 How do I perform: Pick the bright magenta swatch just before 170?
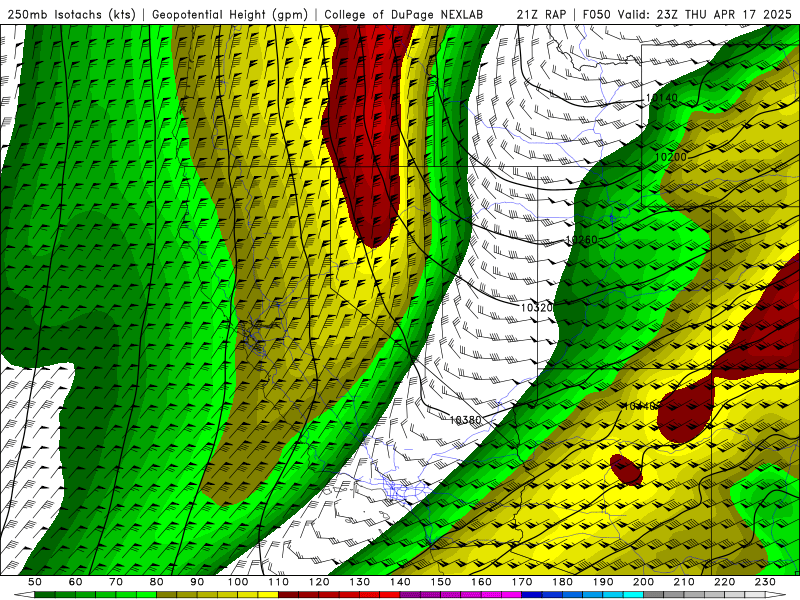tap(512, 595)
